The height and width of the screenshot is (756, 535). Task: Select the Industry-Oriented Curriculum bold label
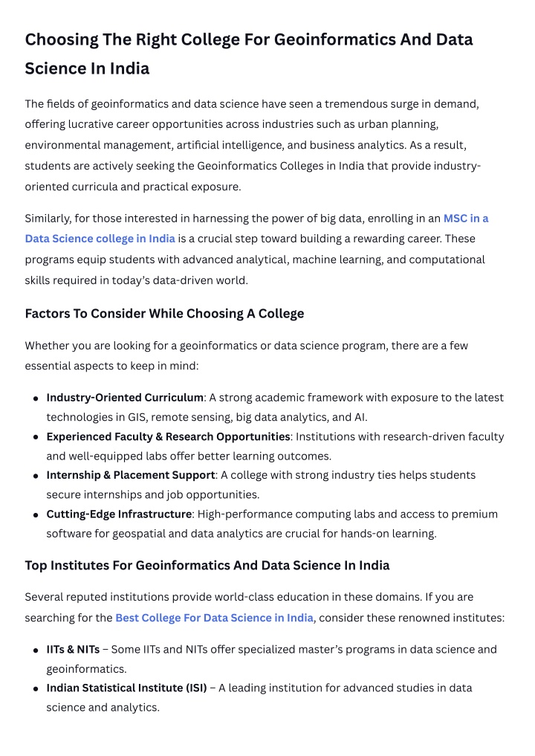coord(125,397)
